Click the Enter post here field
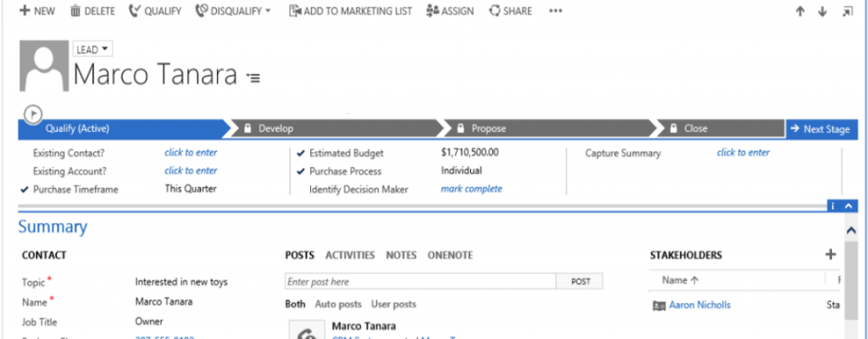 pyautogui.click(x=420, y=281)
